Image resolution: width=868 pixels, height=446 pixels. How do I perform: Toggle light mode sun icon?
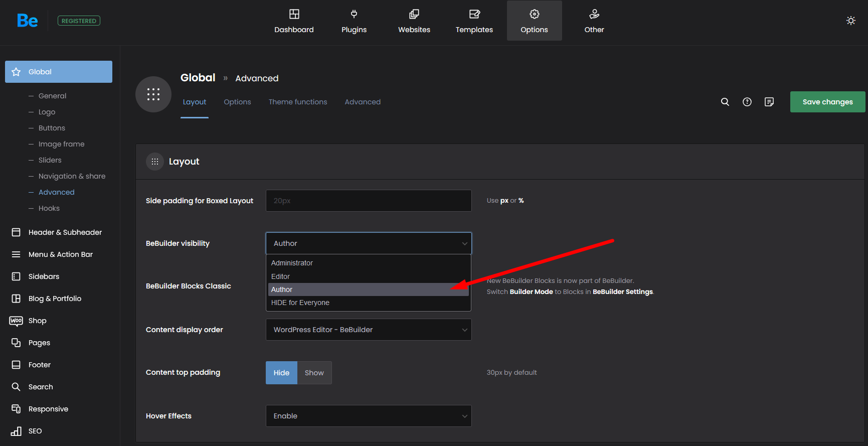(x=851, y=21)
